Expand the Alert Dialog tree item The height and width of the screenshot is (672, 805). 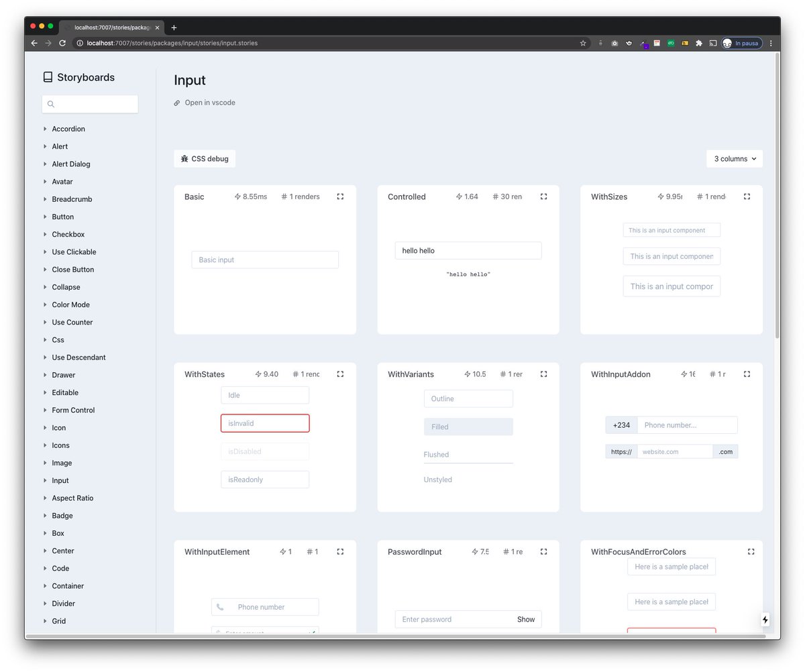45,164
